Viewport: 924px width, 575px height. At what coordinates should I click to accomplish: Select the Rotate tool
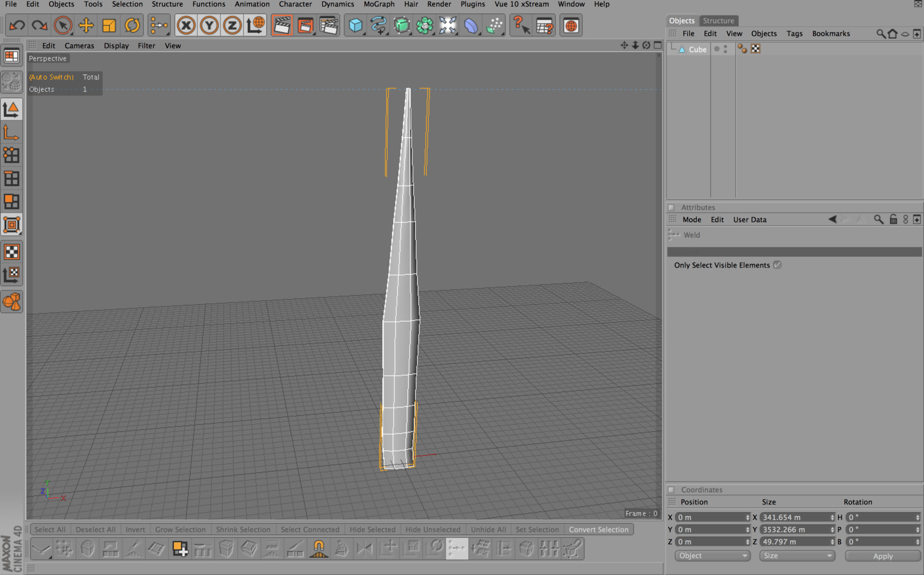pyautogui.click(x=132, y=25)
